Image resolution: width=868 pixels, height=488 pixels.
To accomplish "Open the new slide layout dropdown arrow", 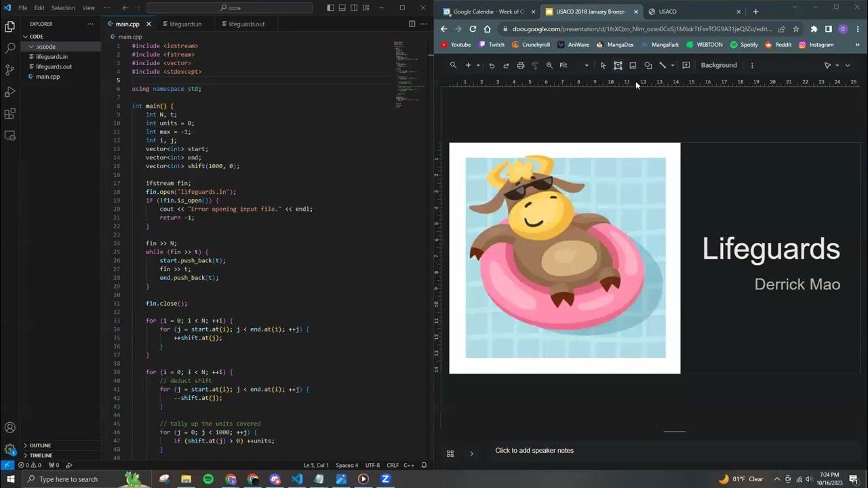I will [478, 66].
